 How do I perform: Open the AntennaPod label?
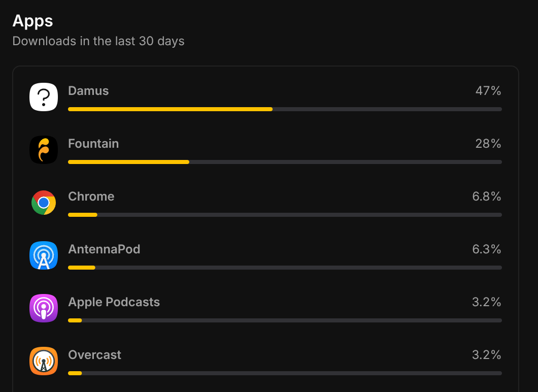[x=104, y=249]
